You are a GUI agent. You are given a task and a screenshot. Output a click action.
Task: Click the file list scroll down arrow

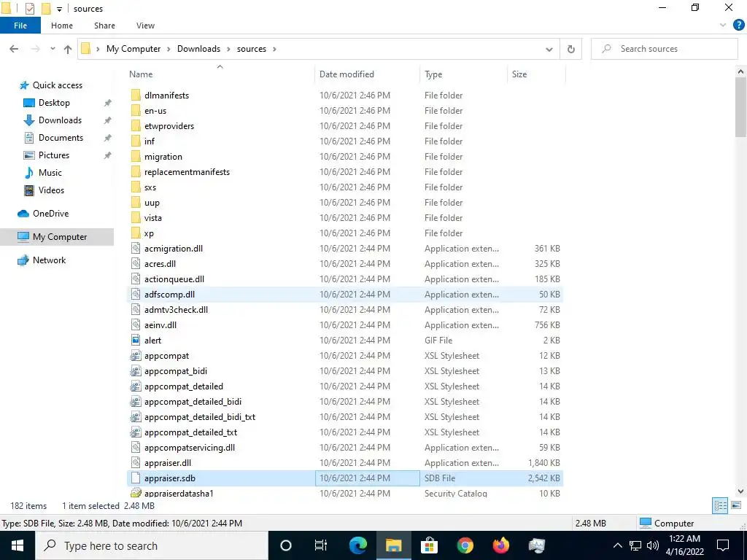tap(740, 491)
